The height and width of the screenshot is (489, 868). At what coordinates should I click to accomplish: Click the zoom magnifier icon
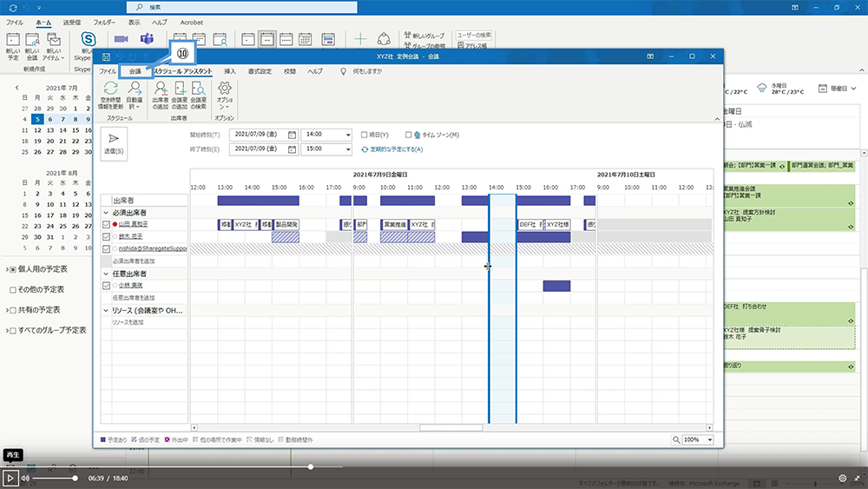point(676,439)
